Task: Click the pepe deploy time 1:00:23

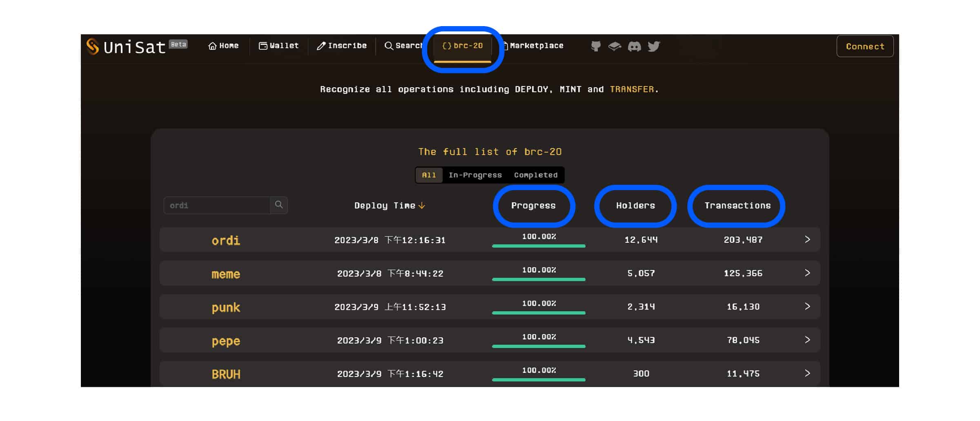Action: pyautogui.click(x=390, y=340)
